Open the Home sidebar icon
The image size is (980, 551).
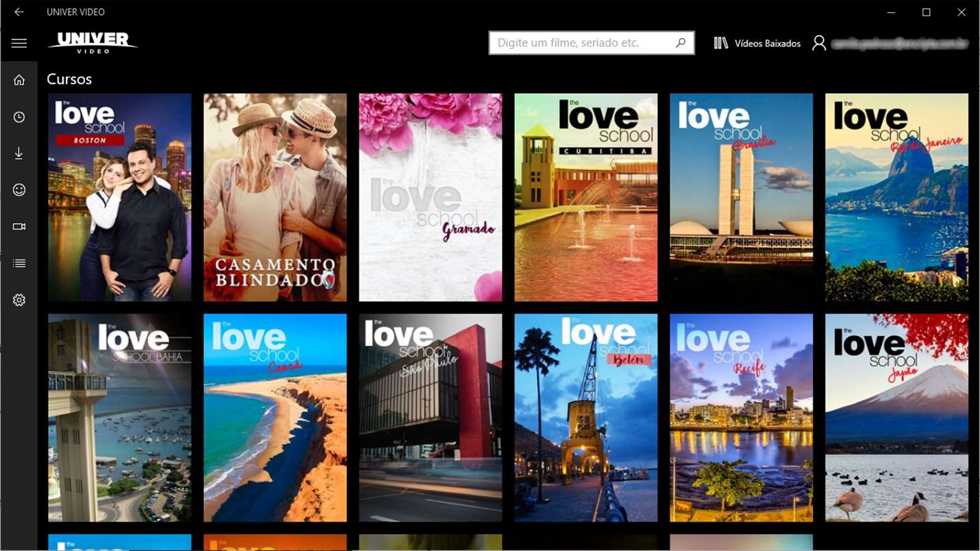click(19, 80)
